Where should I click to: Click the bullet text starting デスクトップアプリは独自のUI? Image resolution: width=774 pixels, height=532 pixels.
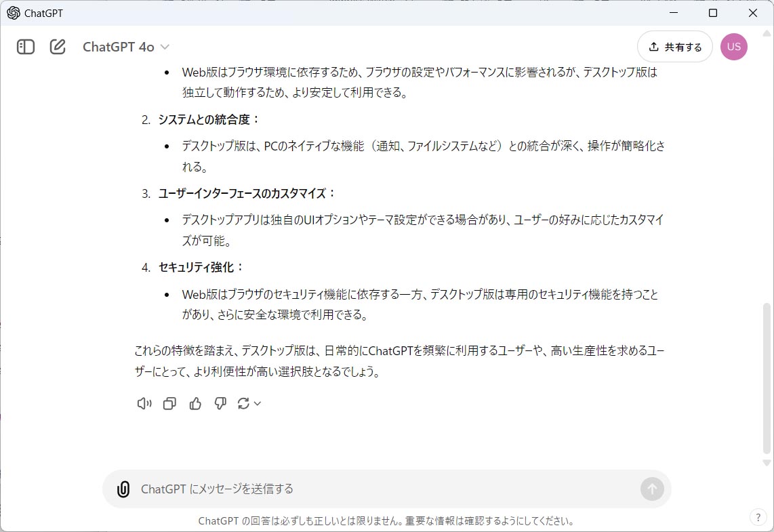click(423, 230)
